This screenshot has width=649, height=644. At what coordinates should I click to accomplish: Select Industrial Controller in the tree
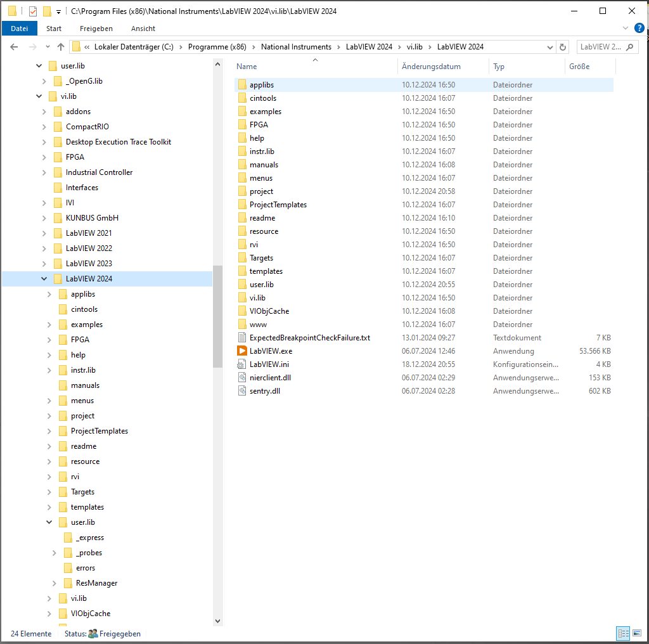[100, 172]
